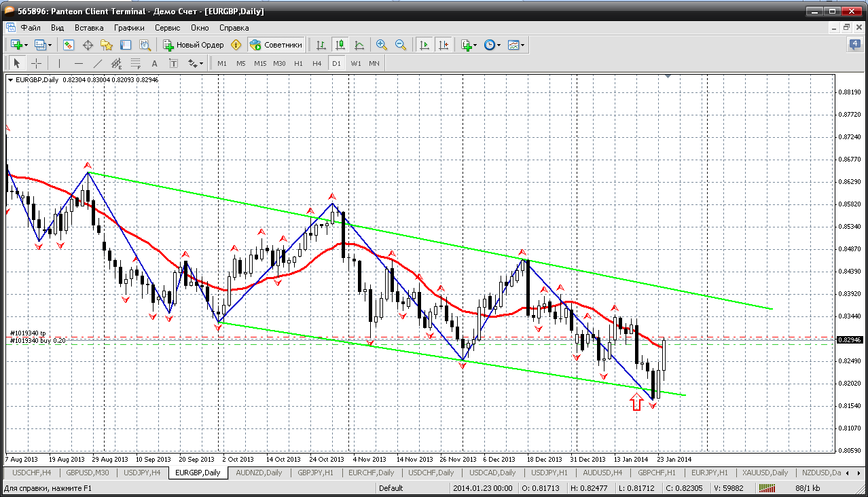Switch to the XAUUSD,Daily chart tab
The height and width of the screenshot is (497, 868).
tap(764, 473)
